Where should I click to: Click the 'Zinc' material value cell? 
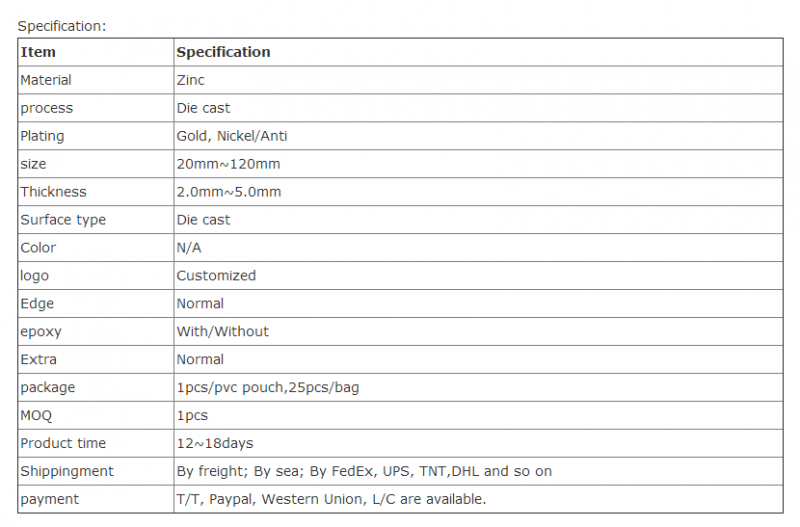tap(478, 80)
